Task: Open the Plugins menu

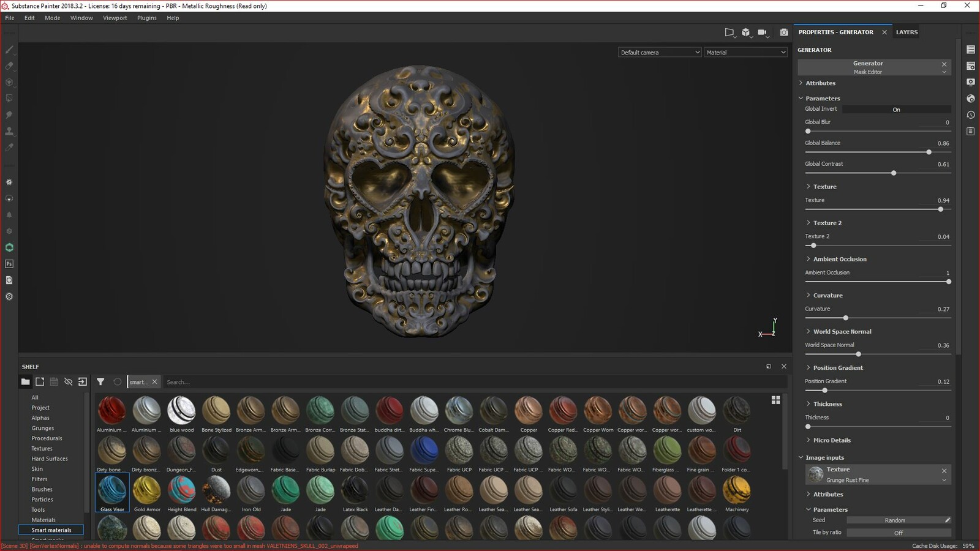Action: coord(146,18)
